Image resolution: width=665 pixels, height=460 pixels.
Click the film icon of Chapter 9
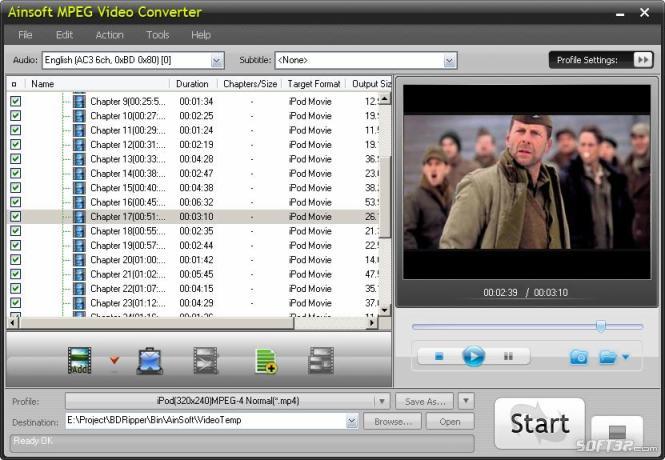[79, 101]
